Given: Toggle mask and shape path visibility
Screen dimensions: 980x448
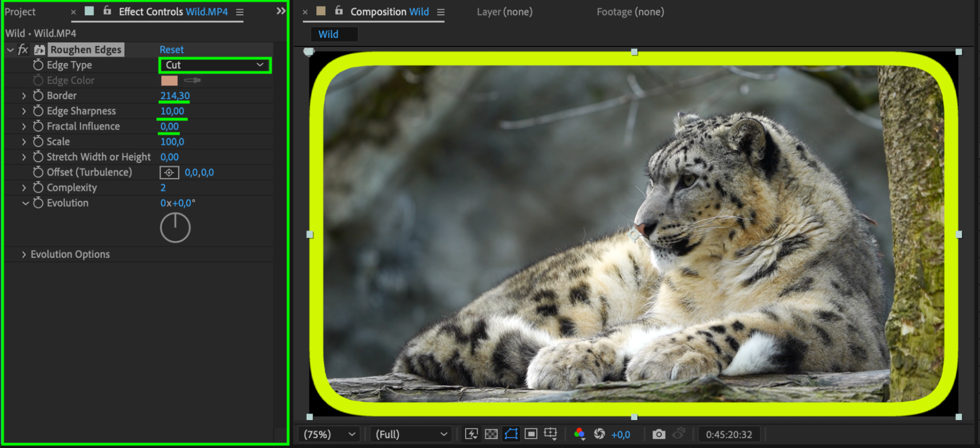Looking at the screenshot, I should (x=511, y=434).
